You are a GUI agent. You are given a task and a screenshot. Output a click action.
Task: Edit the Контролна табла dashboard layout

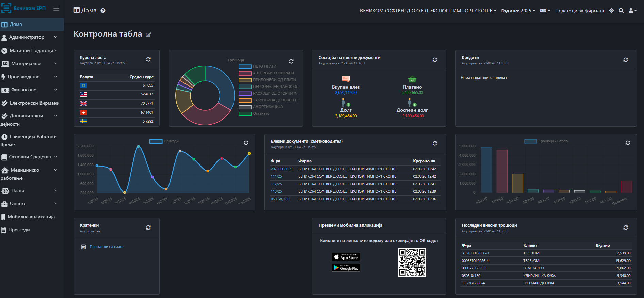pyautogui.click(x=148, y=34)
